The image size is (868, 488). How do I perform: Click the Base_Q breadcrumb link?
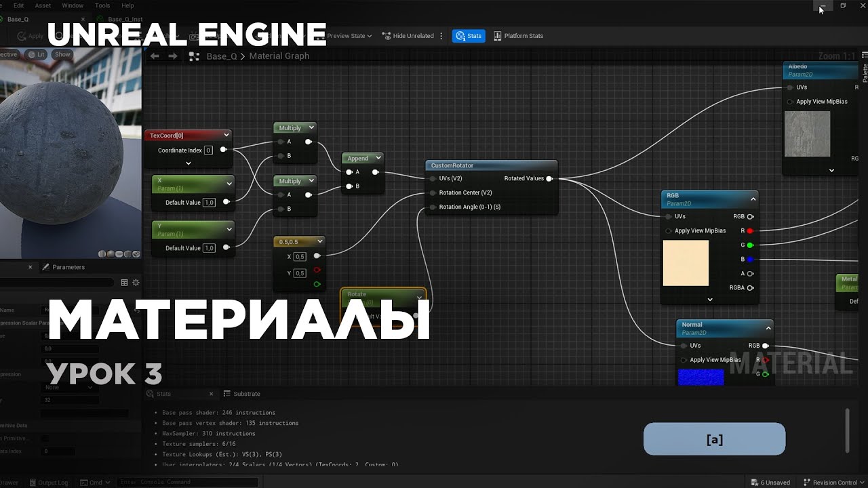222,56
